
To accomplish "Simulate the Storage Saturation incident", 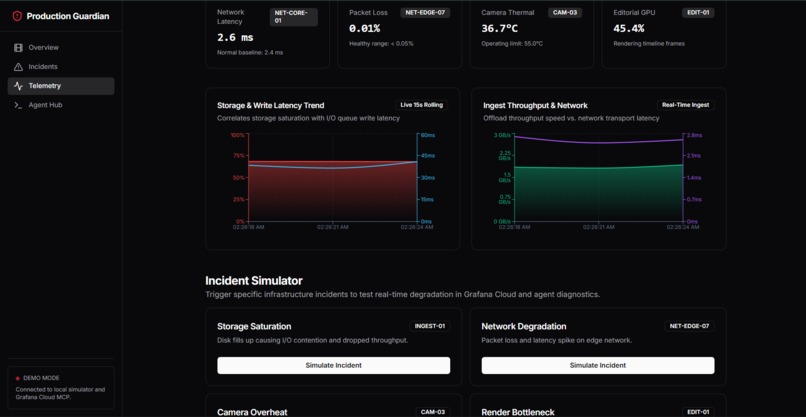I will pos(334,366).
